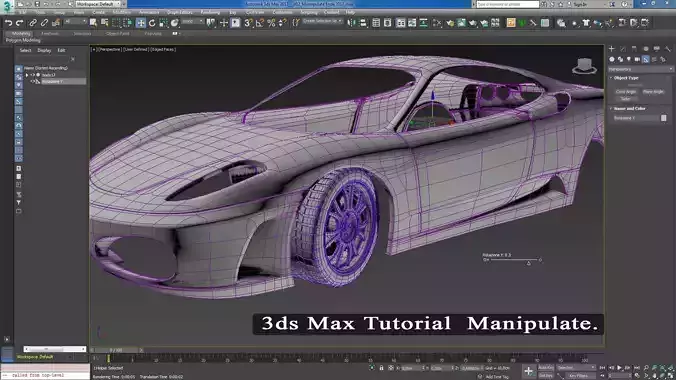Image resolution: width=676 pixels, height=380 pixels.
Task: Toggle Selection Lock padlock icon
Action: pyautogui.click(x=382, y=368)
